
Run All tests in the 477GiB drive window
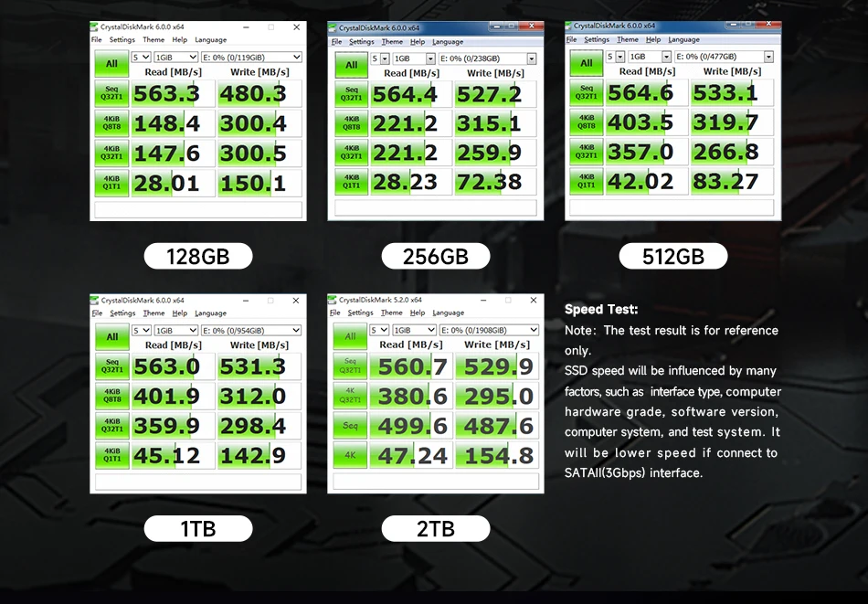click(x=587, y=63)
